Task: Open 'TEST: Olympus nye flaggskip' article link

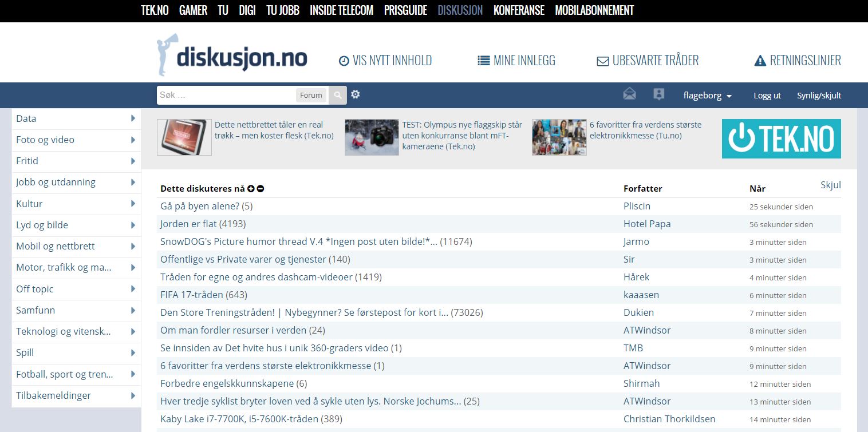Action: tap(462, 135)
